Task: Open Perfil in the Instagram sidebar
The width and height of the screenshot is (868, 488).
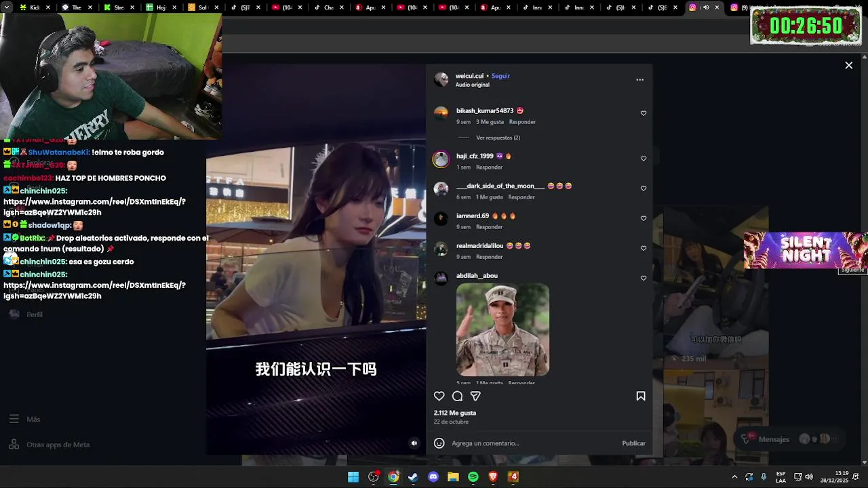Action: 26,314
